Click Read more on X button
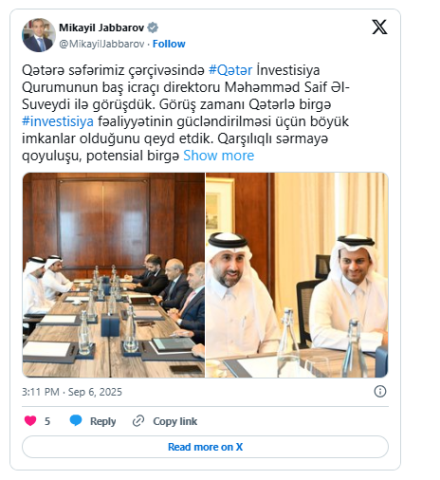This screenshot has width=440, height=480. click(205, 447)
